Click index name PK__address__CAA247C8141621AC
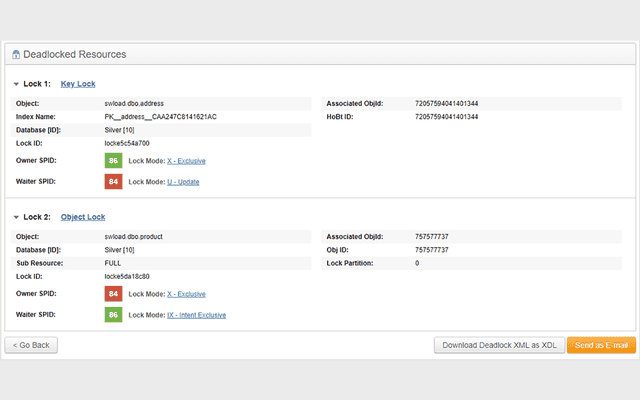 tap(160, 117)
